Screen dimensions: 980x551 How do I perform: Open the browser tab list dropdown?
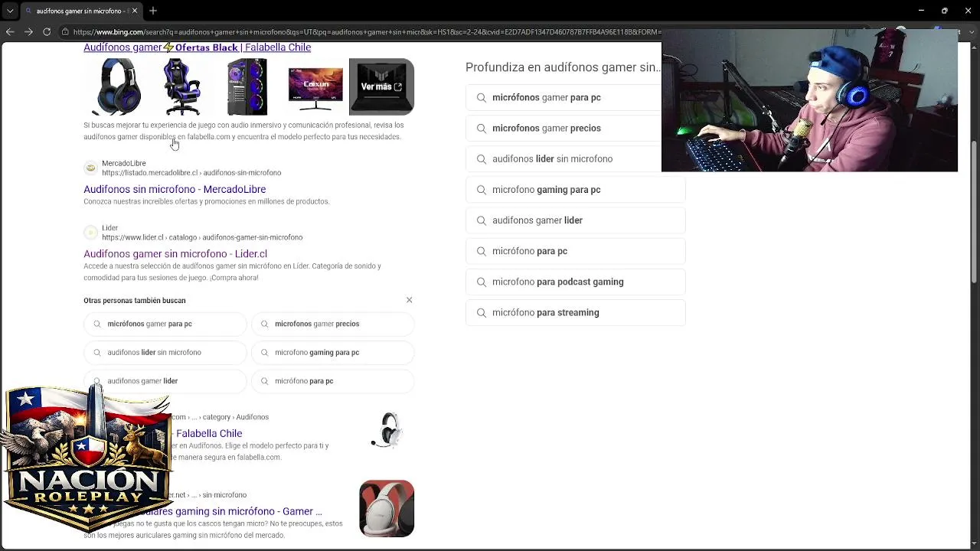[x=10, y=11]
